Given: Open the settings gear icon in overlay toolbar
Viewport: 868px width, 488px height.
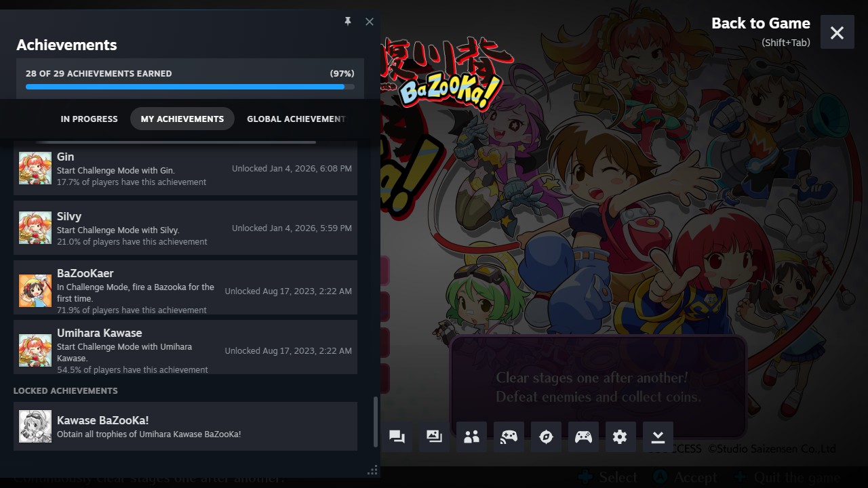Looking at the screenshot, I should (x=620, y=436).
